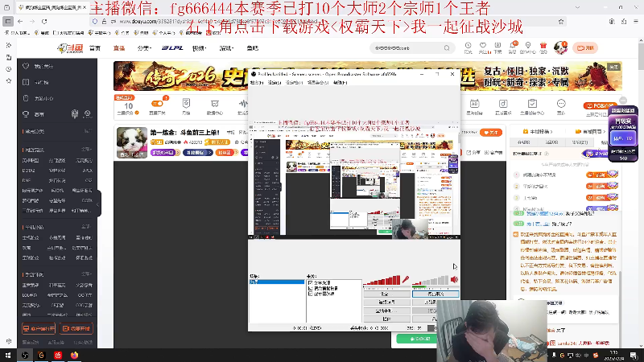Open the music note icon in streamer toolbar

[503, 104]
